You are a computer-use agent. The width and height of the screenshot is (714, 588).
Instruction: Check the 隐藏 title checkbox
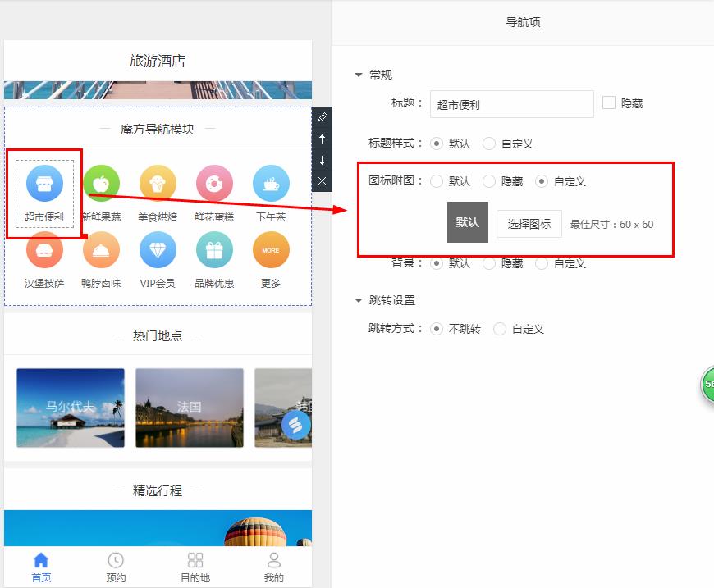point(609,103)
